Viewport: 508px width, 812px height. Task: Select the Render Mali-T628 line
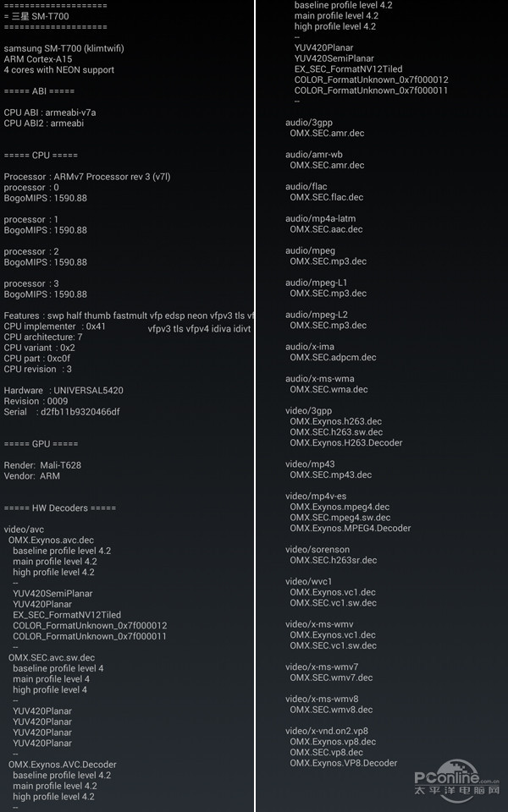point(42,465)
